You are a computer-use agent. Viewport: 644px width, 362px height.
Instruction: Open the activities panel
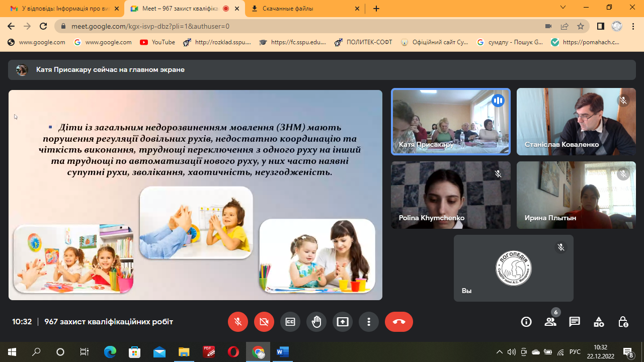(x=599, y=322)
